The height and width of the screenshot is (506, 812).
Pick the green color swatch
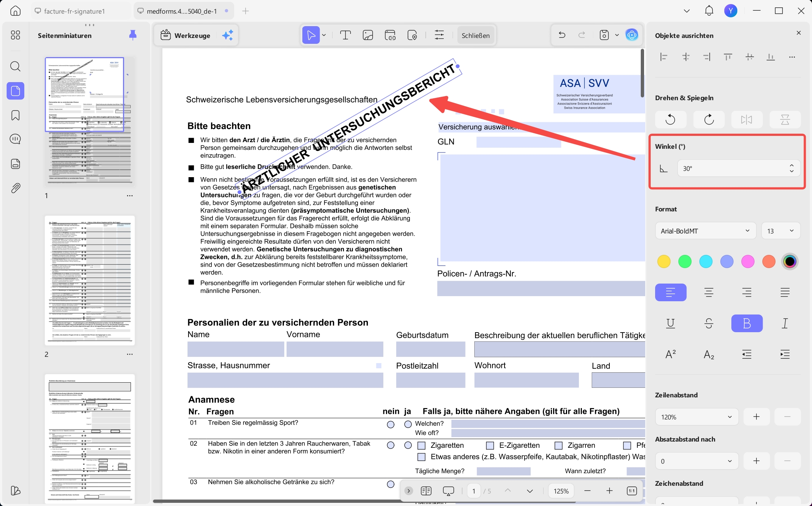coord(685,261)
